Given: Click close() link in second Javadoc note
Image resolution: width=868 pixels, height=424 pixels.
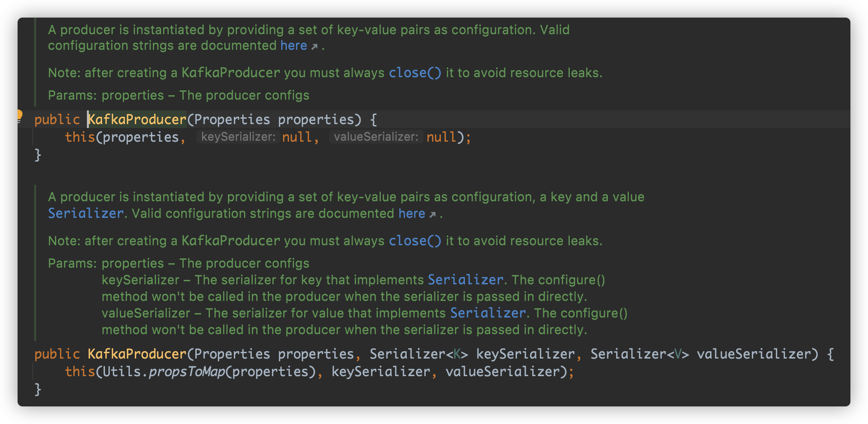Looking at the screenshot, I should [415, 241].
